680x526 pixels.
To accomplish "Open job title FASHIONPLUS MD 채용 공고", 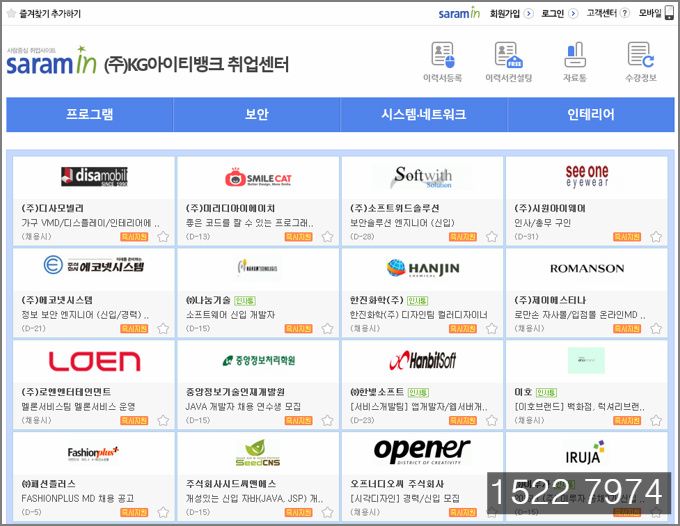I will tap(78, 499).
